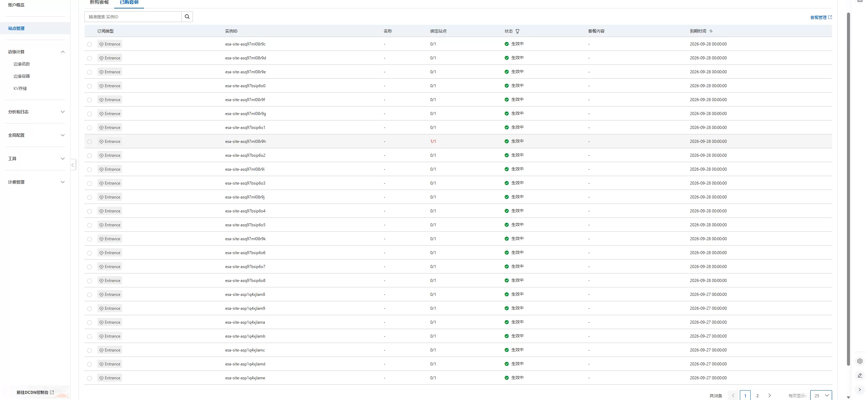Image resolution: width=868 pixels, height=400 pixels.
Task: Click the search magnifier icon
Action: 187,17
